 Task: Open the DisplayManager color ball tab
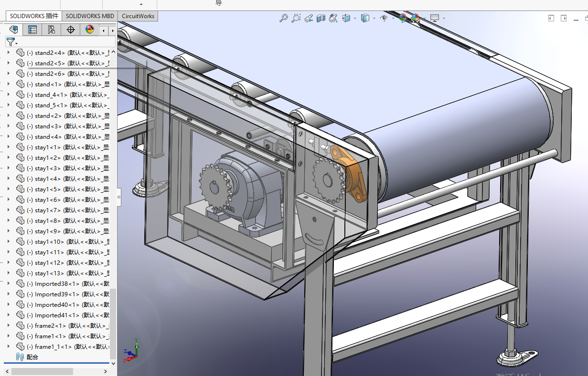90,30
